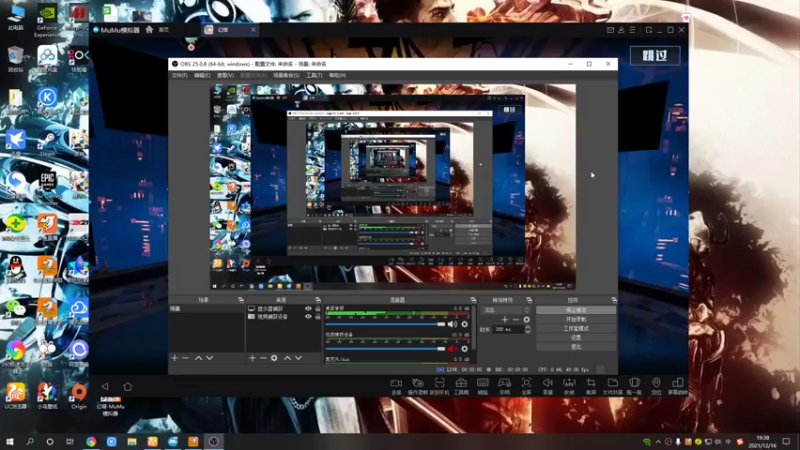Undock the 转场特效 transitions panel
800x450 pixels.
tap(529, 300)
